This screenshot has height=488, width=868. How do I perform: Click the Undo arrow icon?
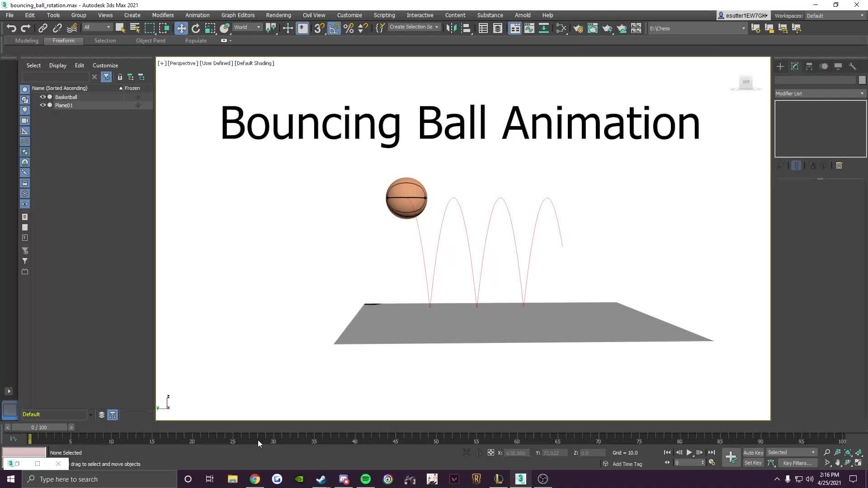(x=11, y=28)
